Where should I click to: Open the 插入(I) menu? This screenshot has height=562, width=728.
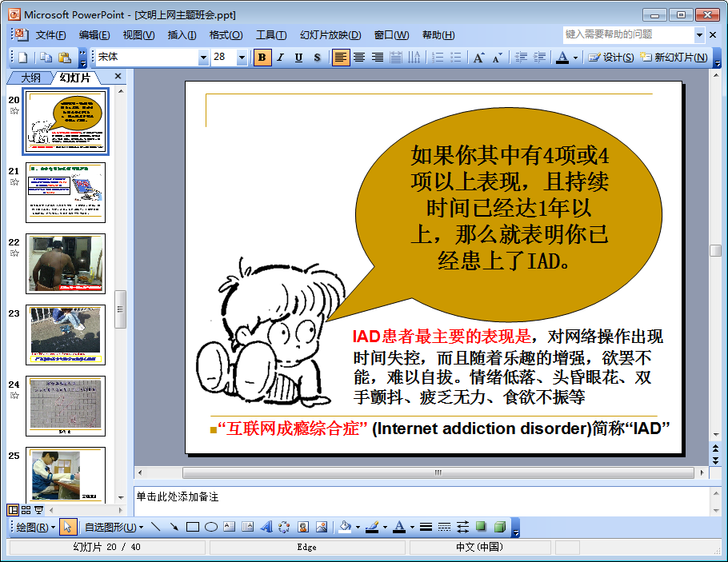pyautogui.click(x=182, y=35)
